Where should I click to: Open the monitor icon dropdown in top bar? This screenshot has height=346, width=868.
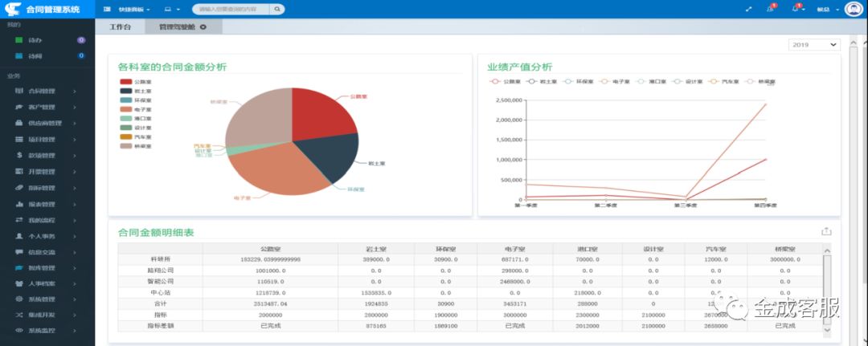point(172,10)
